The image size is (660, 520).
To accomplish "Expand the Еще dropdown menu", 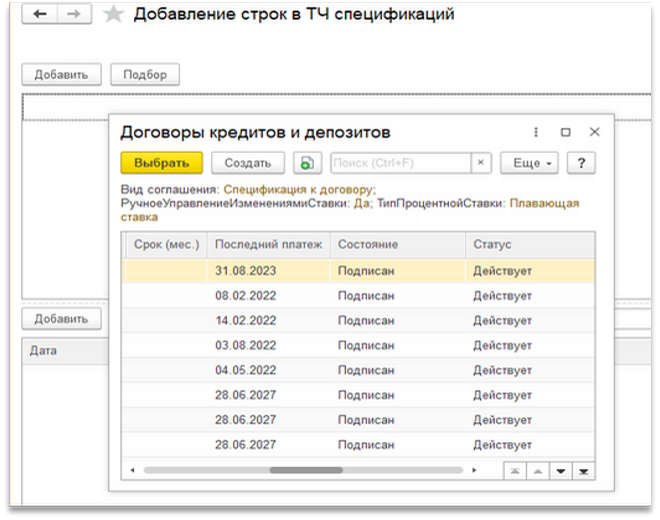I will (529, 163).
